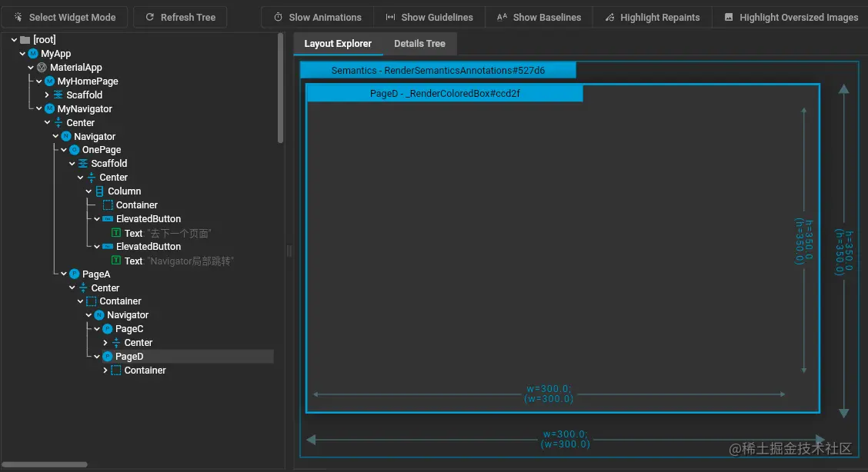868x472 pixels.
Task: Click the horizontal scrollbar of widget tree
Action: pos(45,464)
